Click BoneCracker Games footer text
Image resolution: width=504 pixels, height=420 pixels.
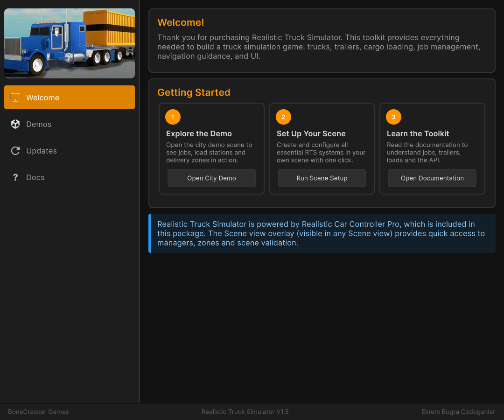coord(38,412)
